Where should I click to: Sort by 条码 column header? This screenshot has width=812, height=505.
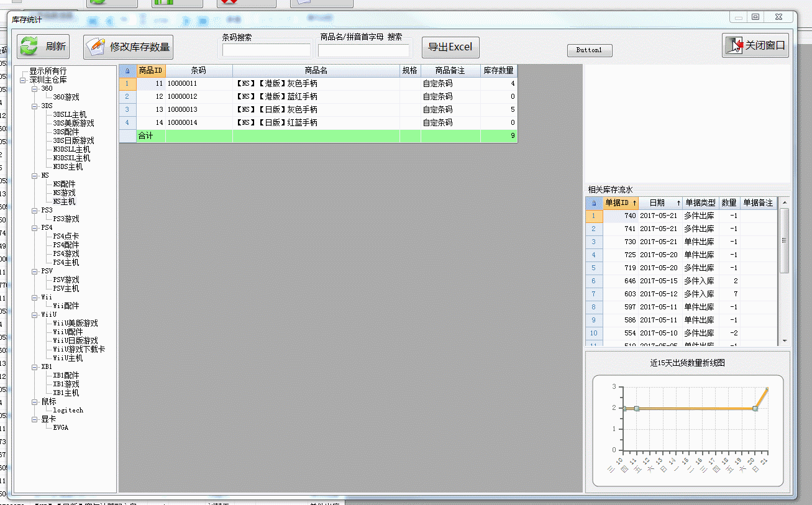[199, 71]
